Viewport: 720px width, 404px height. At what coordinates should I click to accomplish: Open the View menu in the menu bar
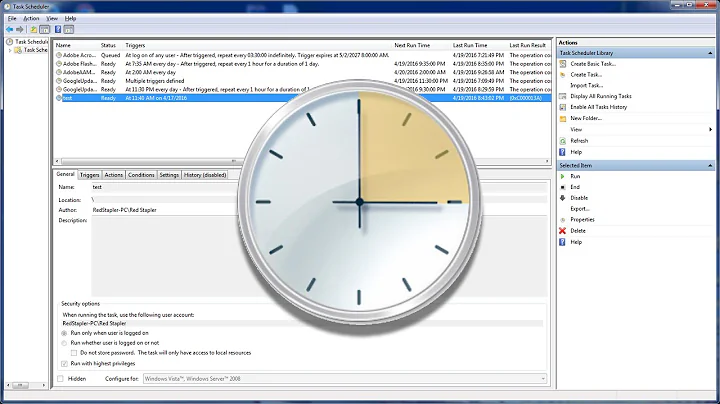click(x=52, y=18)
